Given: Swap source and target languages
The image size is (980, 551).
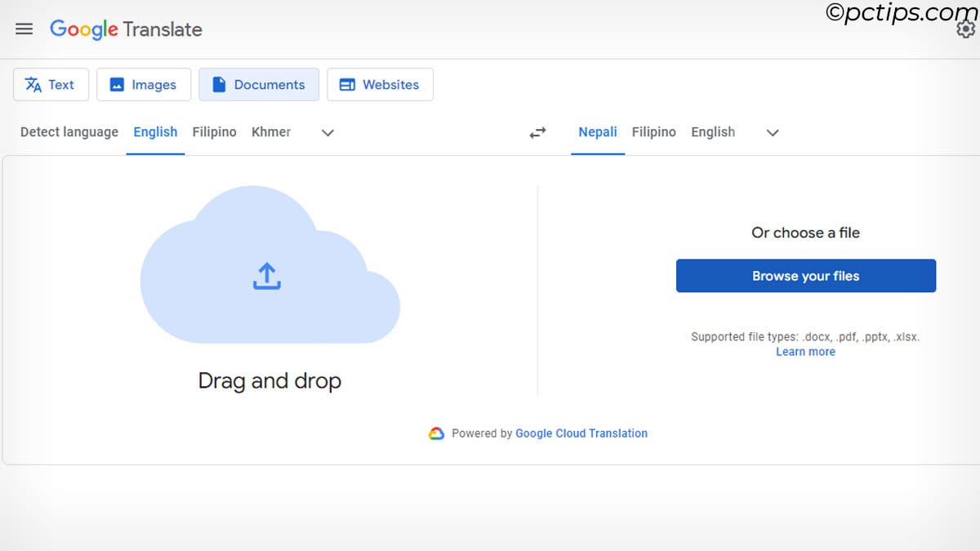Looking at the screenshot, I should tap(537, 132).
